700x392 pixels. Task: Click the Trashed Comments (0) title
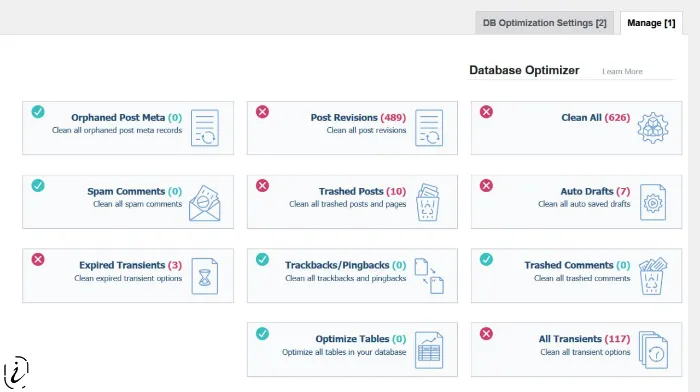click(577, 265)
